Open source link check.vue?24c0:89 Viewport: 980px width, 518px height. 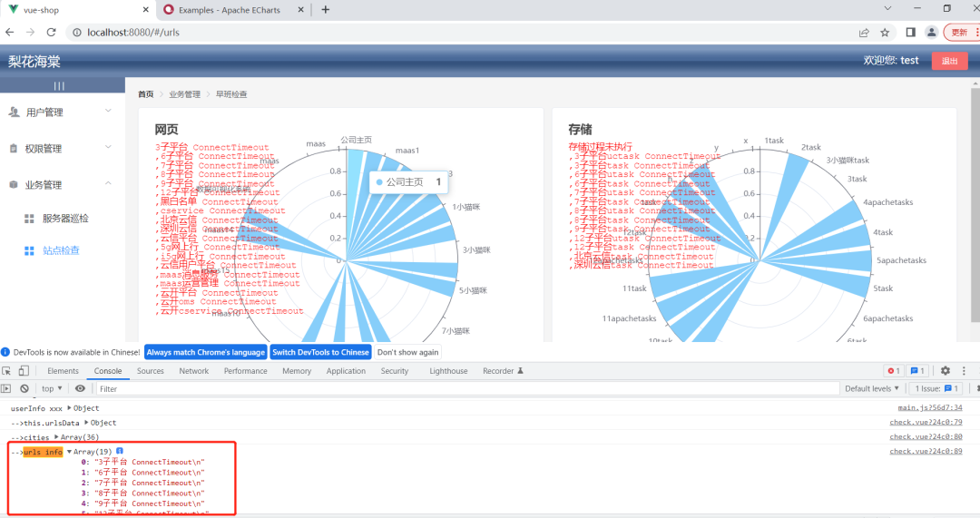tap(926, 451)
